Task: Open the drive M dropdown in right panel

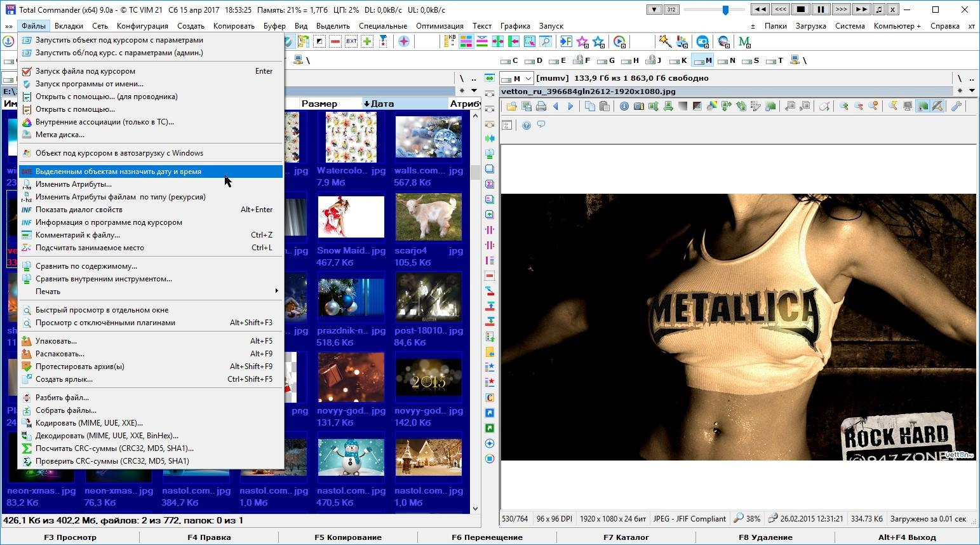Action: point(528,79)
